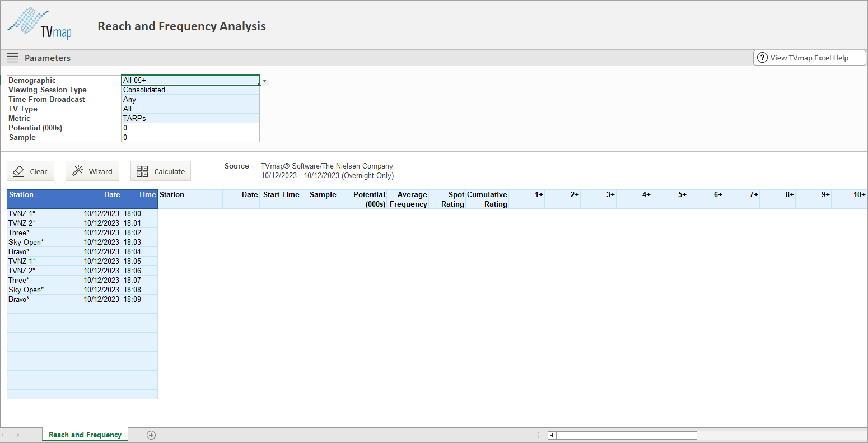868x443 pixels.
Task: Select the Viewing Session Type value Consolidated
Action: pos(190,90)
